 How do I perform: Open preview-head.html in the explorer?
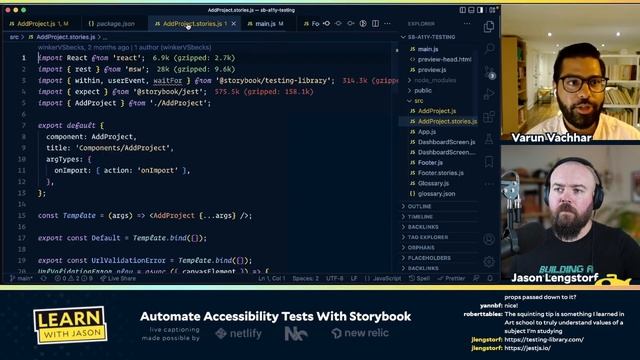pyautogui.click(x=444, y=60)
